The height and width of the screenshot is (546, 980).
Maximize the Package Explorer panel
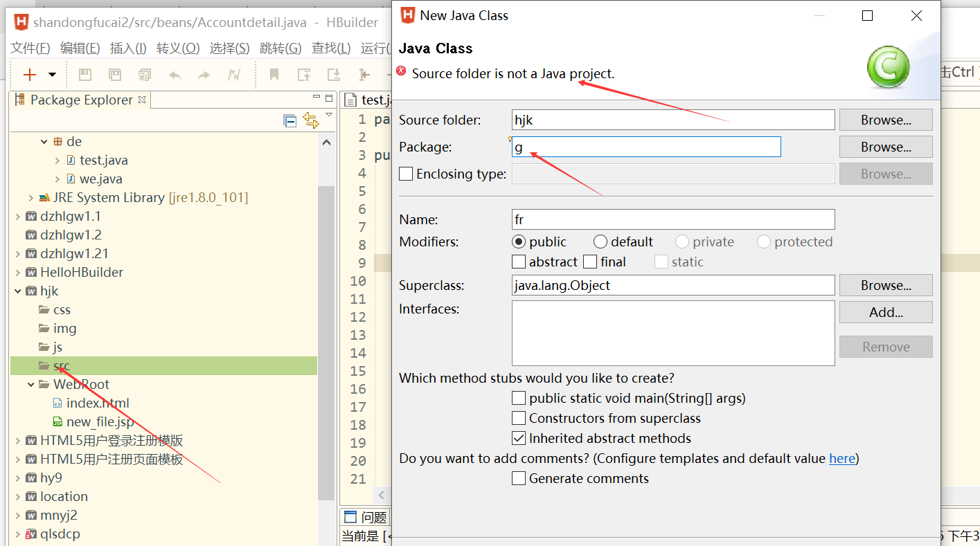pos(329,98)
